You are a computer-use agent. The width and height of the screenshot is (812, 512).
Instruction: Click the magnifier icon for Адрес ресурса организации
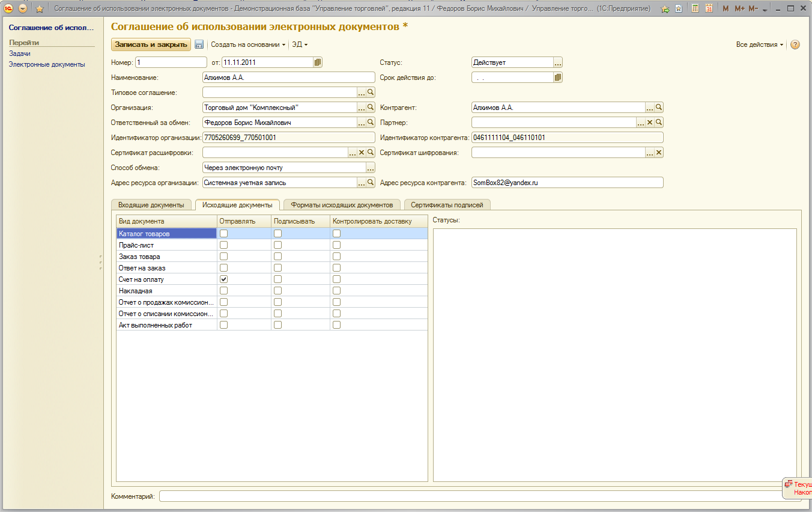[371, 183]
